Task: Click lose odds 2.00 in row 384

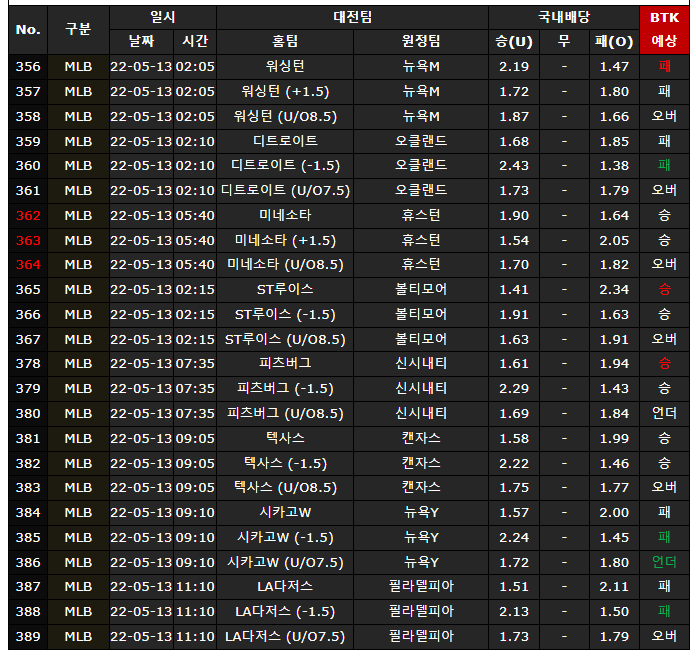Action: [614, 513]
